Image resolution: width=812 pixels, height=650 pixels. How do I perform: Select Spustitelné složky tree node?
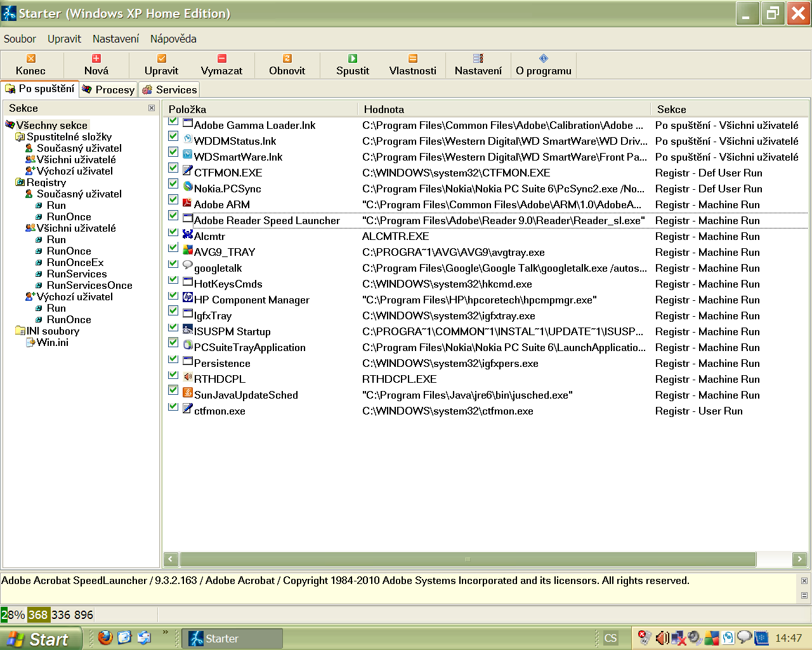tap(69, 136)
